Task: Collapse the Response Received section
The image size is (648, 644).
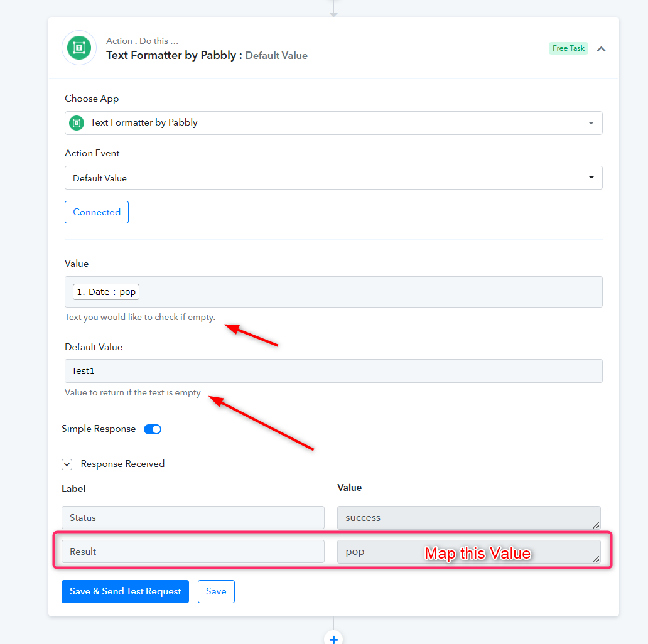Action: (67, 464)
